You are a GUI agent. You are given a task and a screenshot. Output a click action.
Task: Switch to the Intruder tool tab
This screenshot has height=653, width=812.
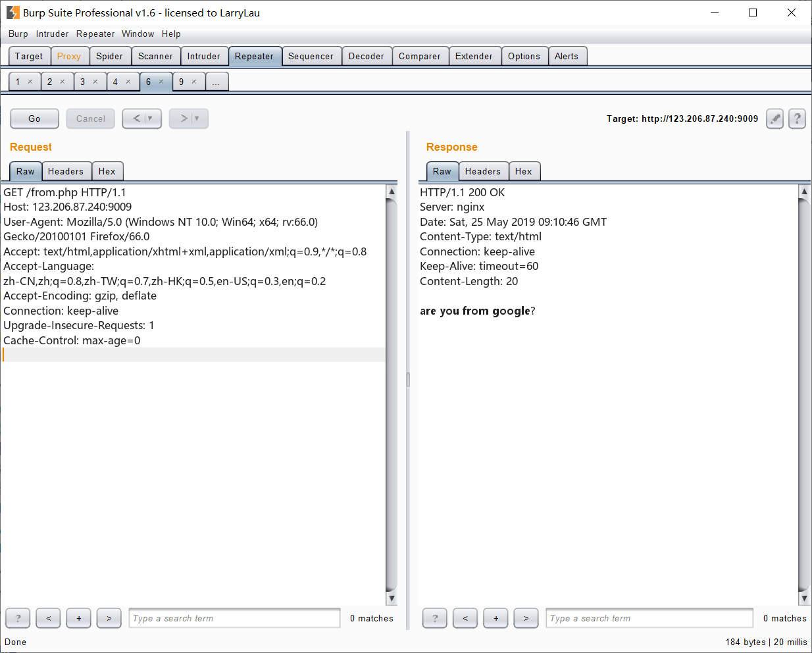click(204, 56)
